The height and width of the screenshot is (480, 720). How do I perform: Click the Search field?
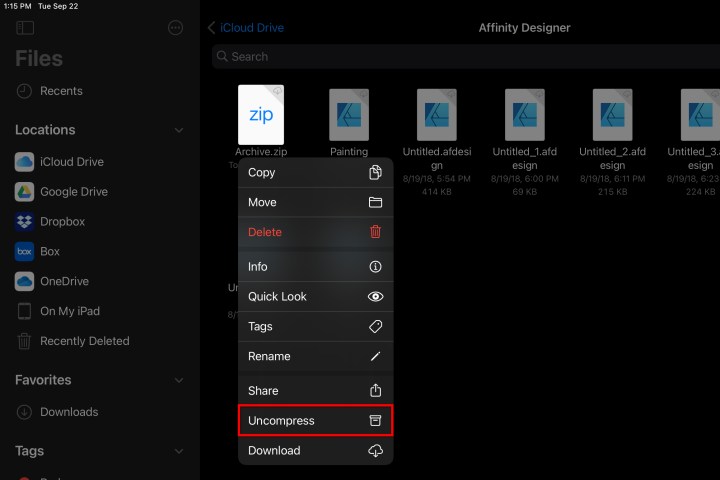click(466, 56)
